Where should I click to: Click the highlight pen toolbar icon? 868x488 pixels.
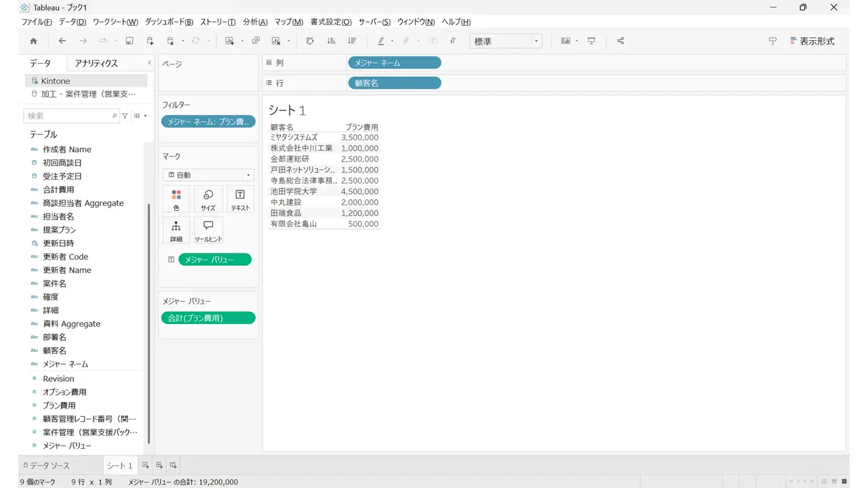point(381,41)
